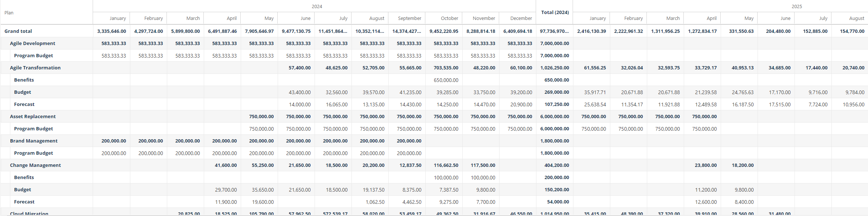
Task: Select the Grand total row label
Action: pos(18,31)
